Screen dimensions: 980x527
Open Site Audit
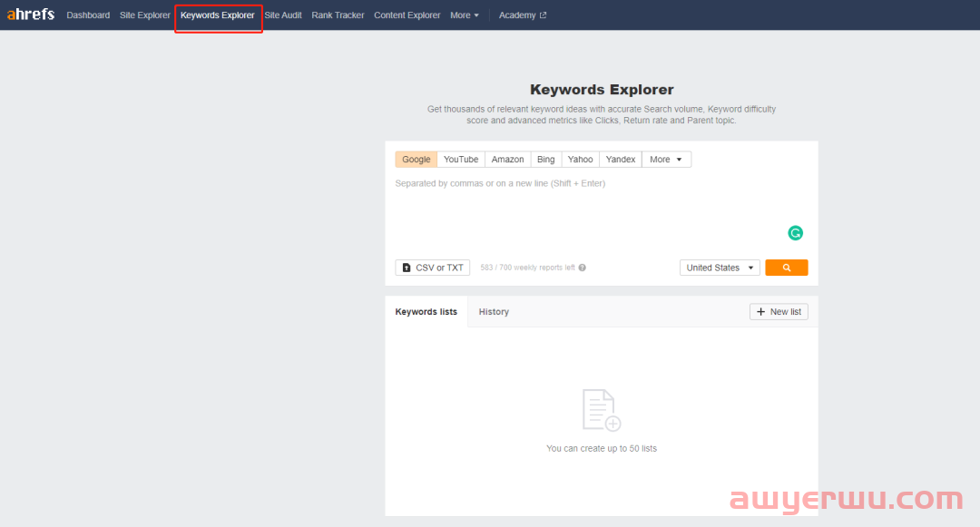tap(283, 15)
